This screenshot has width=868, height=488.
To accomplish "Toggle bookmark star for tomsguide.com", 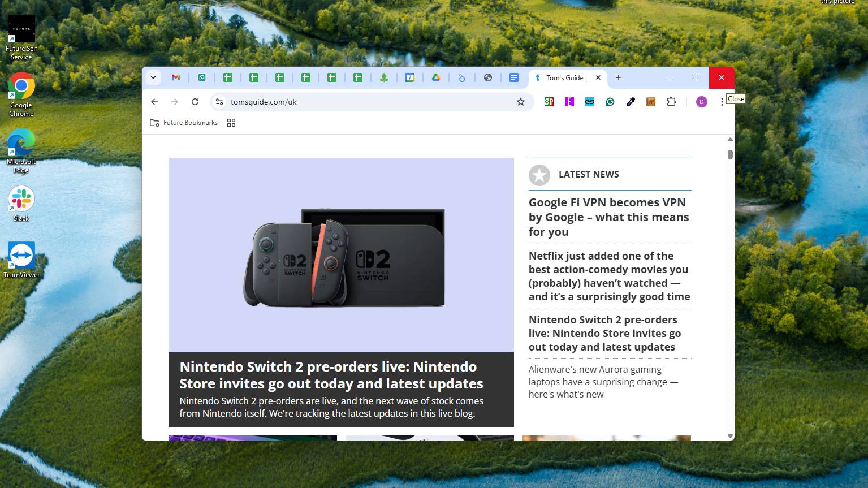I will (520, 102).
